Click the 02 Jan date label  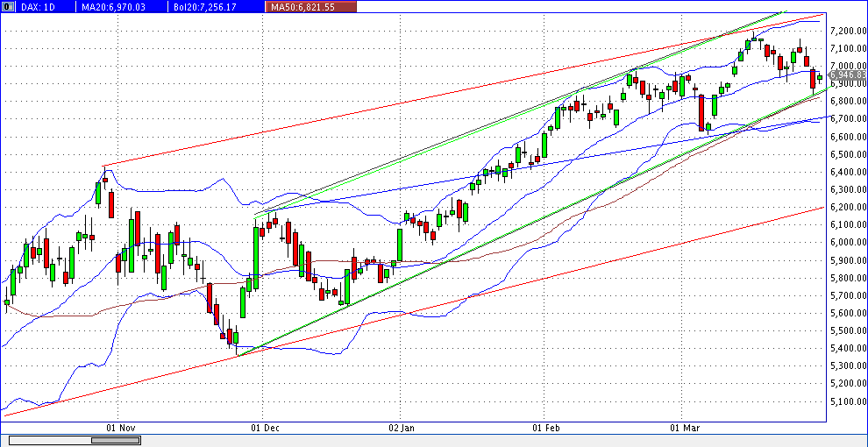(x=402, y=429)
